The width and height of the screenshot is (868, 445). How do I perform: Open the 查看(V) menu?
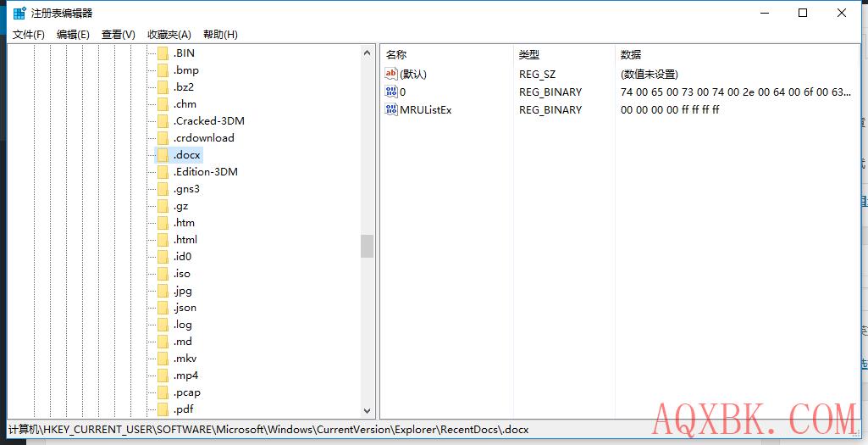tap(119, 35)
